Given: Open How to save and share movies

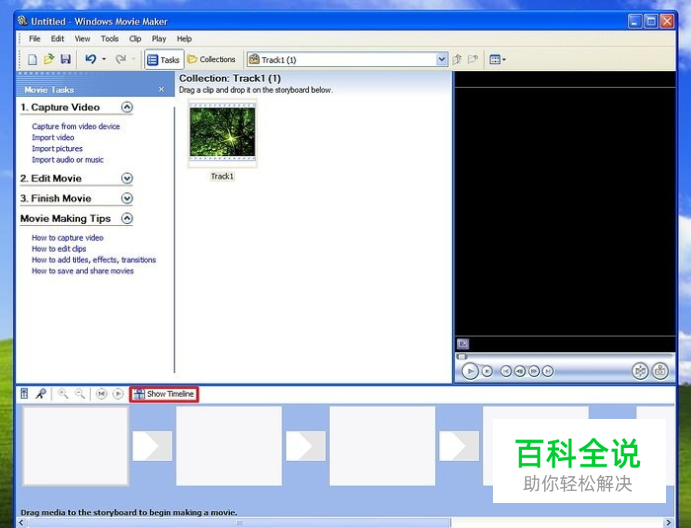Looking at the screenshot, I should pyautogui.click(x=82, y=271).
